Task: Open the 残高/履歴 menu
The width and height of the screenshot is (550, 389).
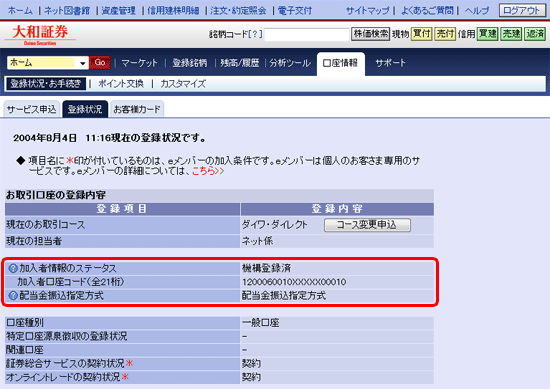Action: tap(240, 63)
